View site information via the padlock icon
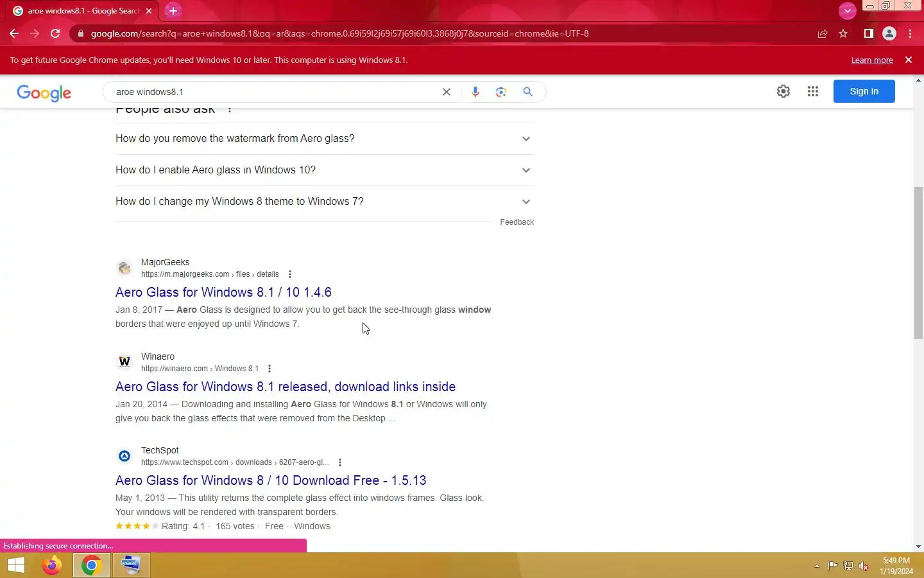Viewport: 924px width, 578px height. pyautogui.click(x=80, y=33)
